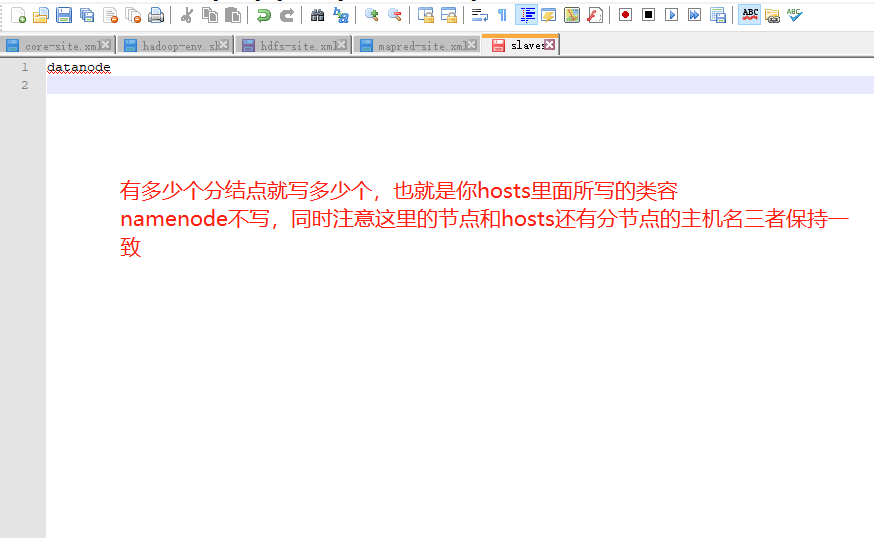Start macro recording with the red dot

coord(625,15)
